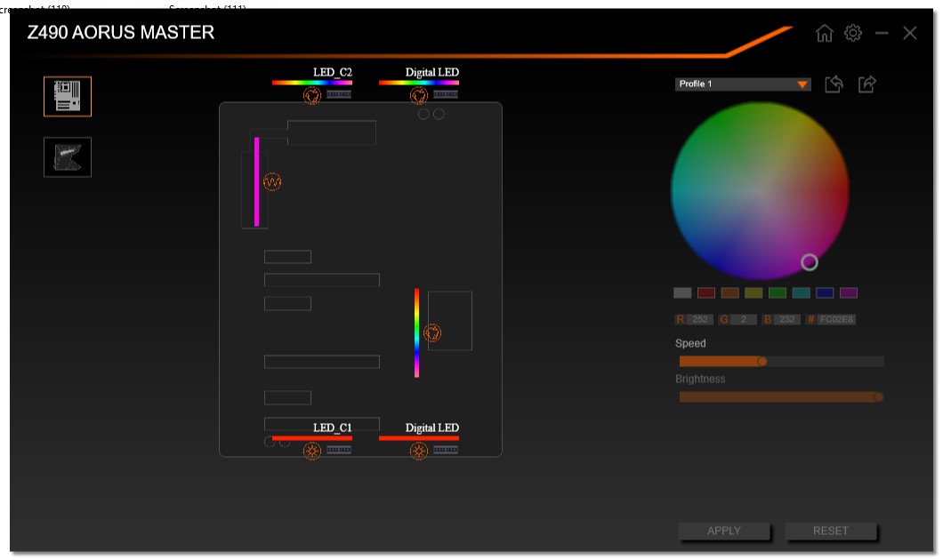Click the LED_C2 strip connector icon
This screenshot has width=943, height=560.
339,94
